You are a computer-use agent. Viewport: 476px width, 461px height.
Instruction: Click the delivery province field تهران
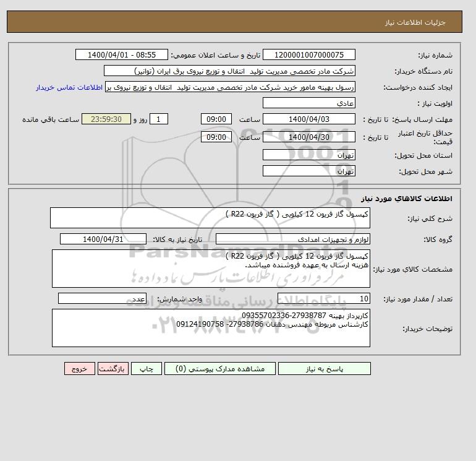pos(308,155)
